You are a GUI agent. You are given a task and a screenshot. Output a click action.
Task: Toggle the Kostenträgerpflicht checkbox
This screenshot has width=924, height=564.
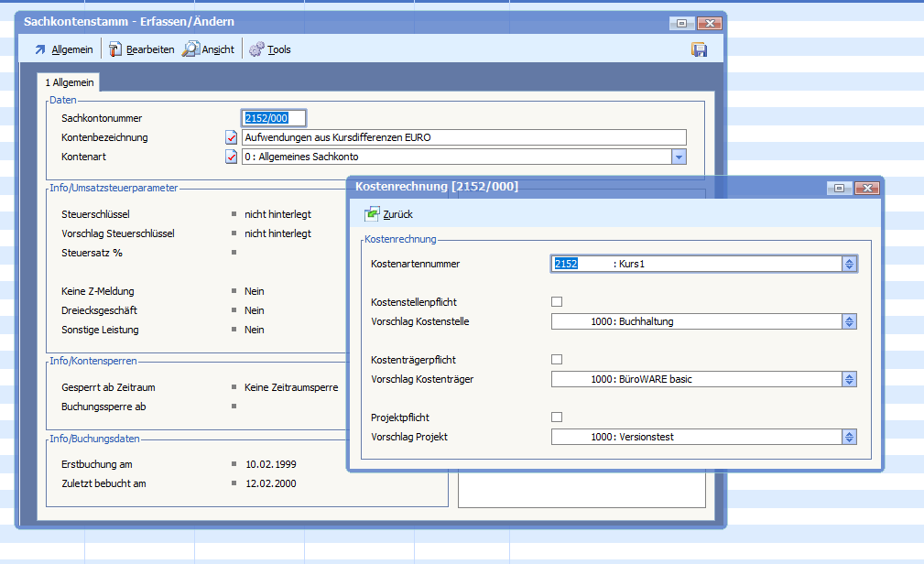coord(557,359)
